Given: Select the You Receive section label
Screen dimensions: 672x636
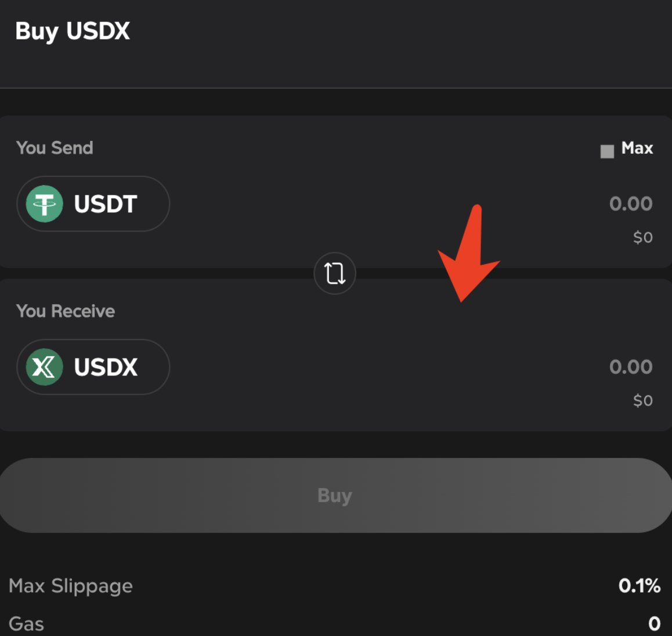Looking at the screenshot, I should [x=66, y=311].
